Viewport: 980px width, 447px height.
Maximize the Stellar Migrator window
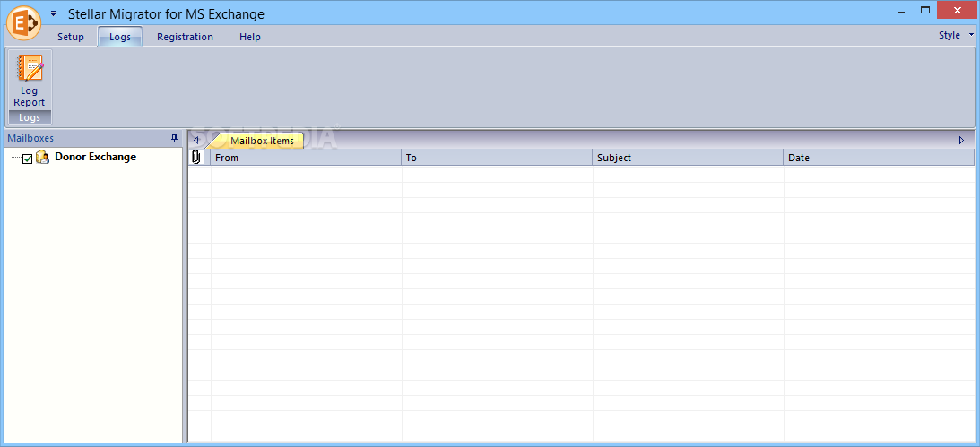point(925,9)
